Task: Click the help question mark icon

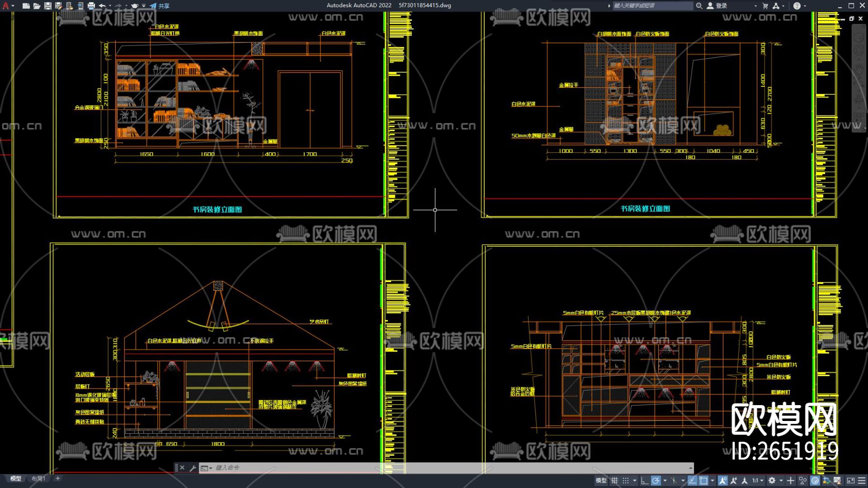Action: click(x=797, y=6)
